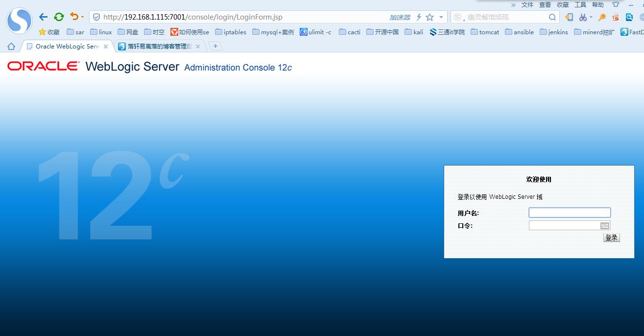Click the scissors screenshot tool icon

[583, 17]
